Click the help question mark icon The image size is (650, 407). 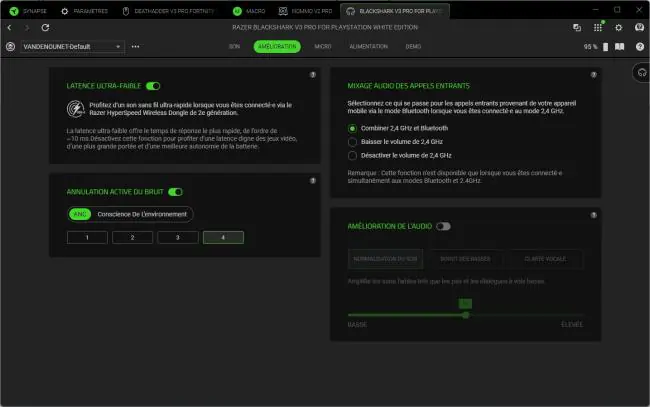640,46
